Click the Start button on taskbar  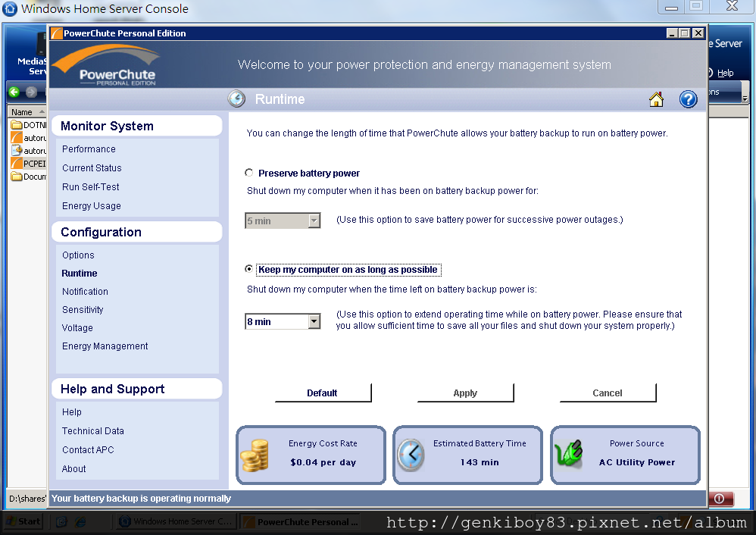pyautogui.click(x=23, y=521)
